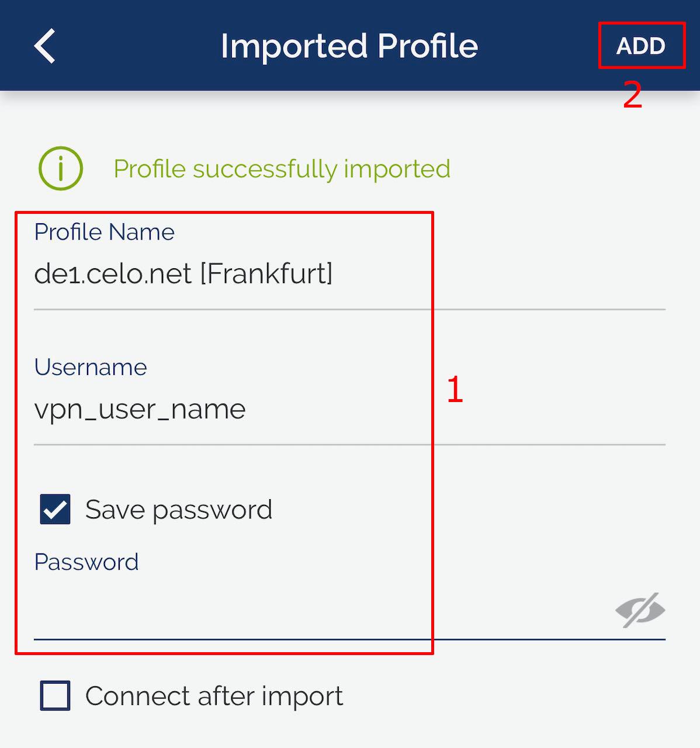Click the Imported Profile title
The height and width of the screenshot is (748, 700).
click(x=349, y=46)
